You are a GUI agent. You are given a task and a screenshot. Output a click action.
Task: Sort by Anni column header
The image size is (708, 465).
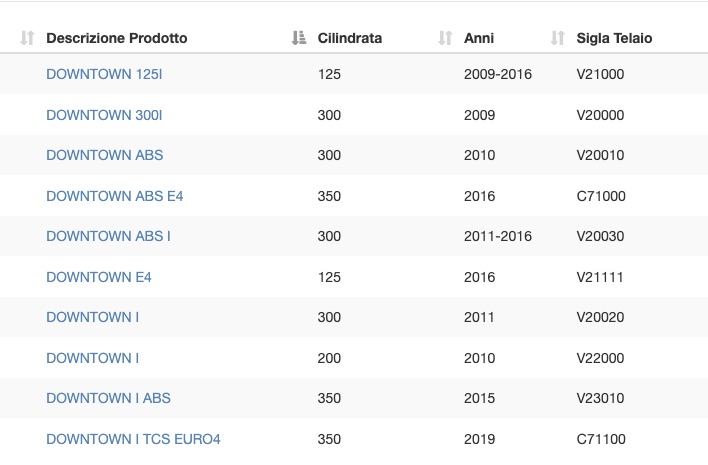point(479,38)
